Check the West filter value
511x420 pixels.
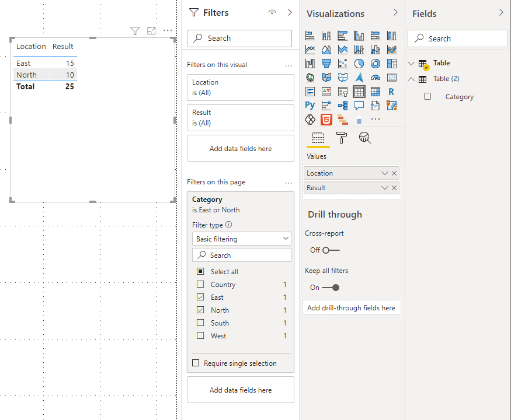(x=200, y=335)
